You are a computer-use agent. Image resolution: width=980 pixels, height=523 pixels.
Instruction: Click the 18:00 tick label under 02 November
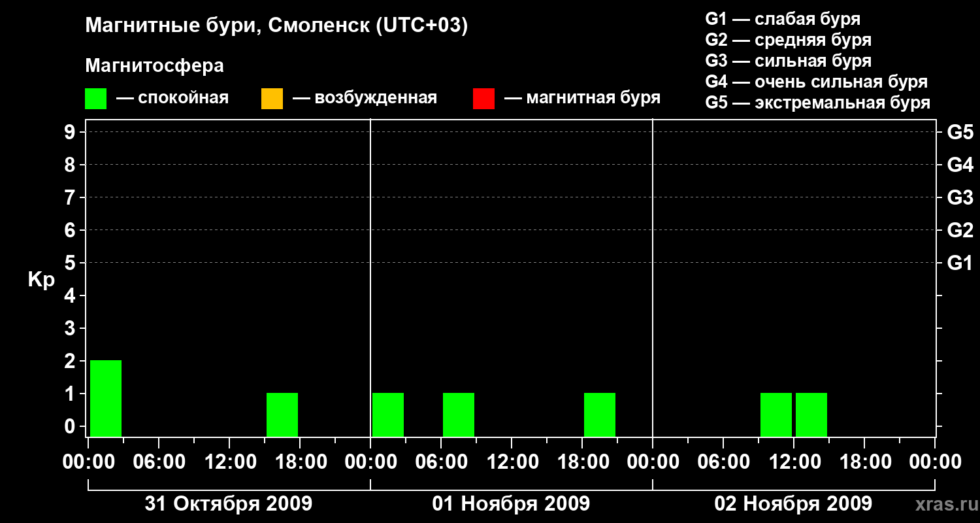(x=864, y=462)
